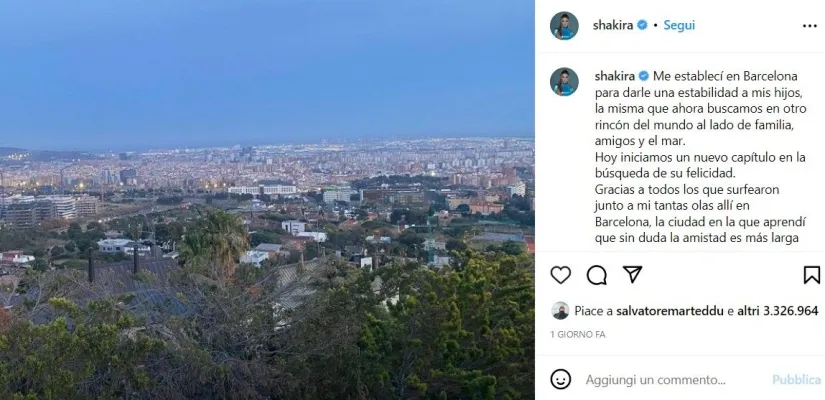
Task: Open the shakira username in the header
Action: (614, 26)
